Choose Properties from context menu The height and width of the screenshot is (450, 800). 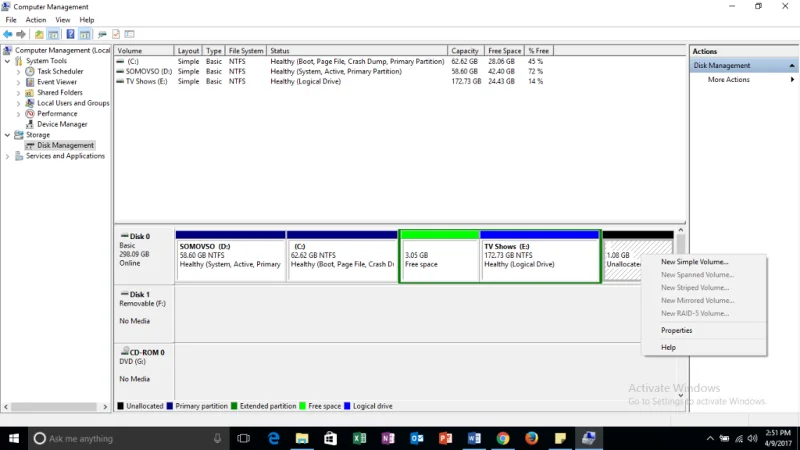(x=677, y=331)
